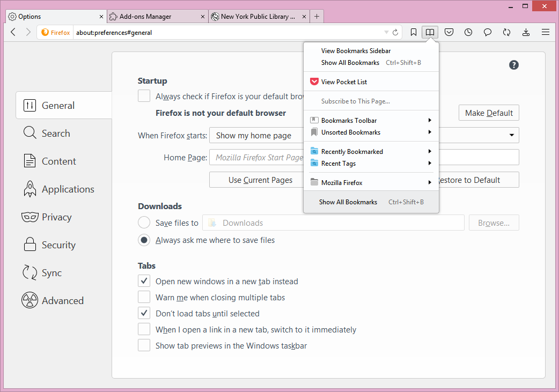Switch to the Add-ons Manager tab

click(x=157, y=17)
